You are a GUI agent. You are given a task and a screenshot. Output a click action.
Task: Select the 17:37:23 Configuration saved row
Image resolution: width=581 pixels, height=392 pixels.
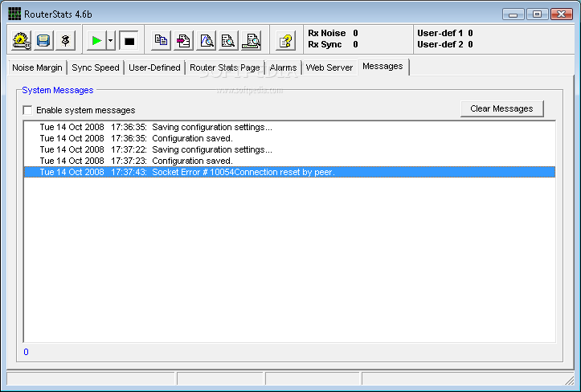pos(289,161)
